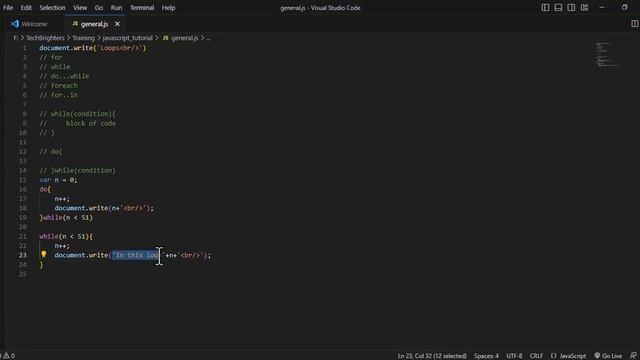Open the File menu
This screenshot has height=360, width=640.
pos(8,8)
